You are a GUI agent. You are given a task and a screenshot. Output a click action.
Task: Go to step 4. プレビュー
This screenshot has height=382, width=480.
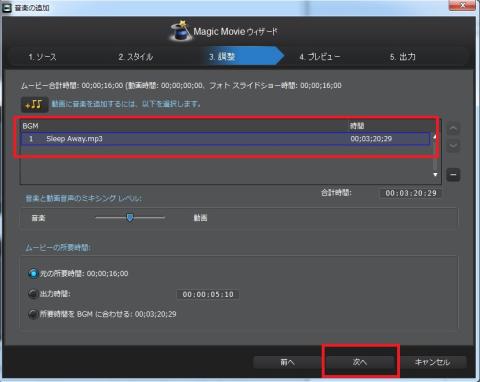319,57
